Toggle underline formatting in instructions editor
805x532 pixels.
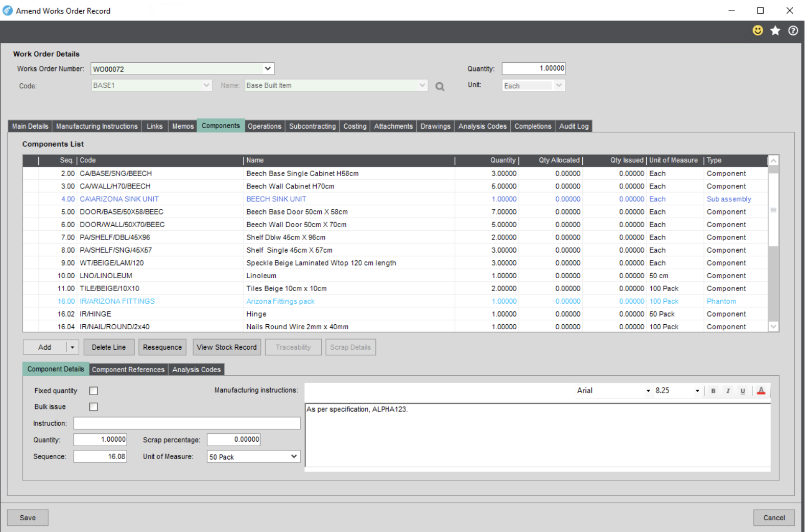[x=743, y=391]
